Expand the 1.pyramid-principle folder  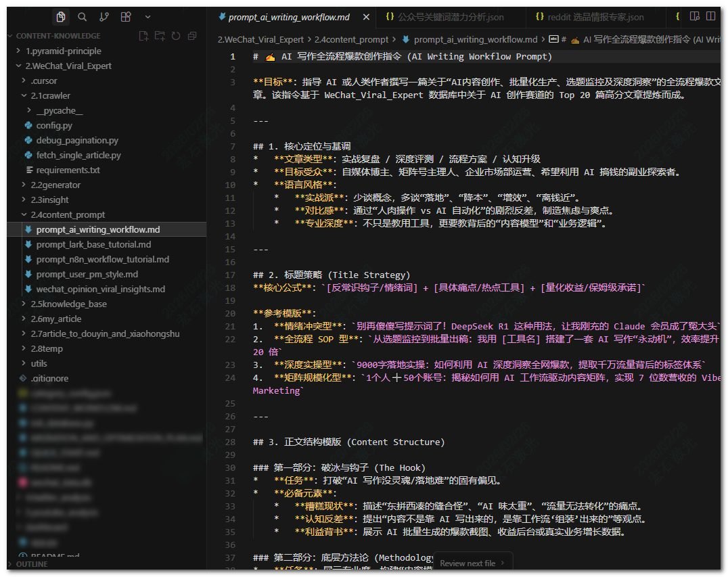tap(63, 51)
